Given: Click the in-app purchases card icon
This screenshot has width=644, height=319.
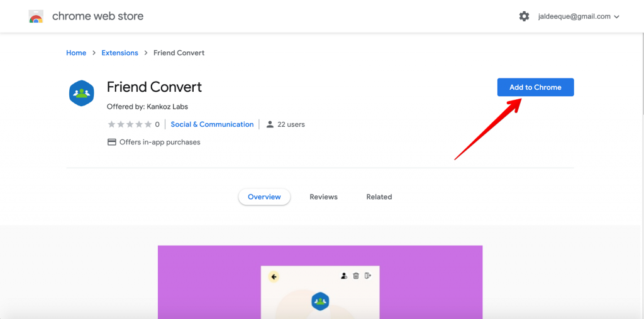Looking at the screenshot, I should (x=112, y=143).
